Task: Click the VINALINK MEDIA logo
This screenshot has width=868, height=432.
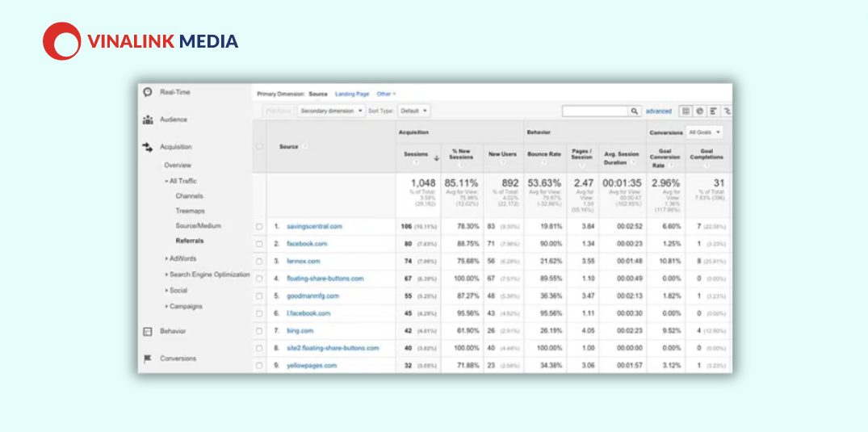Action: [140, 41]
